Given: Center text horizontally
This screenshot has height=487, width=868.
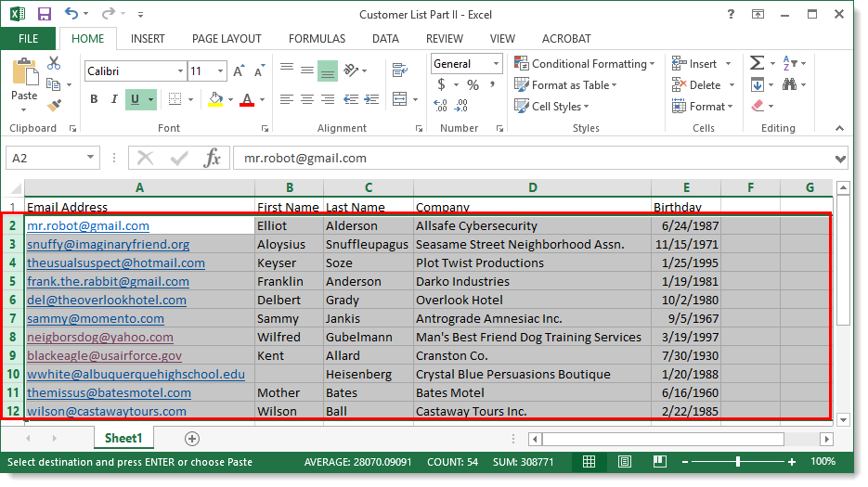Looking at the screenshot, I should (x=307, y=99).
